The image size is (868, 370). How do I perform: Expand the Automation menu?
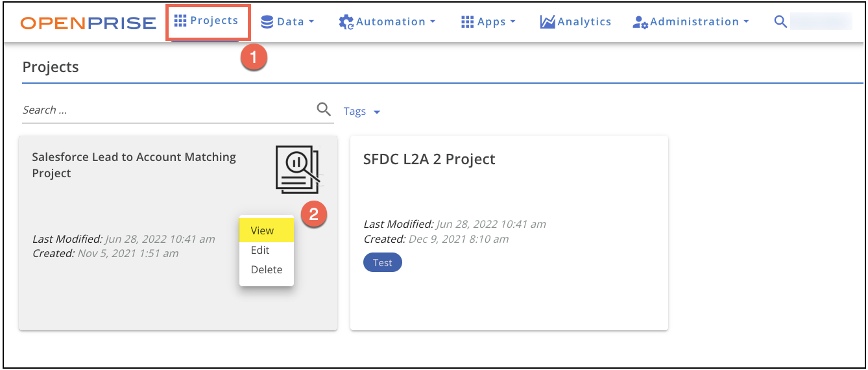tap(387, 21)
